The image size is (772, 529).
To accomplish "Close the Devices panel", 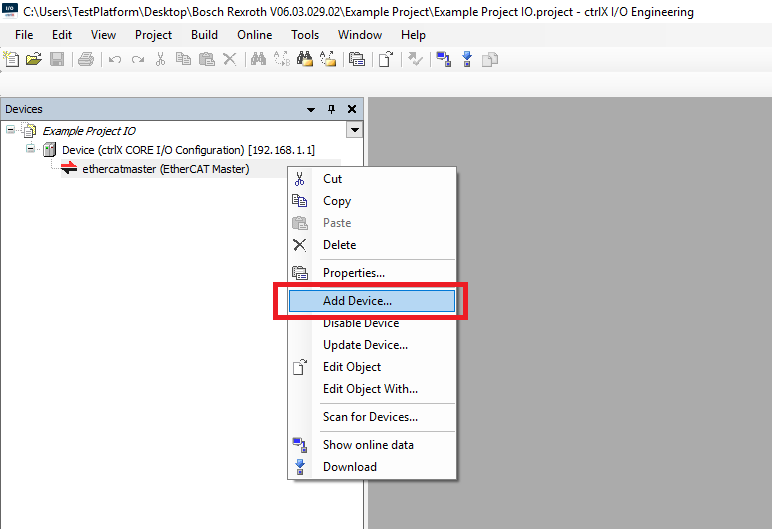I will (x=352, y=109).
